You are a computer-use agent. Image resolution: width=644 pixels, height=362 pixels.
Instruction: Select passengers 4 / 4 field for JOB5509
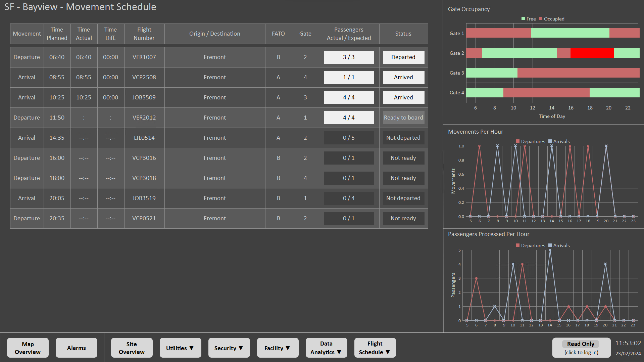pyautogui.click(x=349, y=97)
